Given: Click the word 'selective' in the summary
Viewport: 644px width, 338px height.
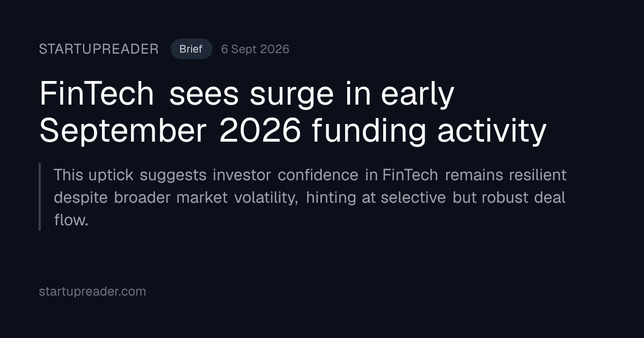Looking at the screenshot, I should pyautogui.click(x=413, y=197).
